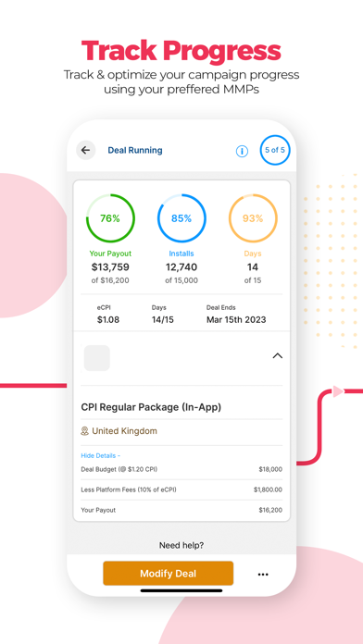Click the 'of $16,200' payout total
The height and width of the screenshot is (644, 363).
coord(110,280)
